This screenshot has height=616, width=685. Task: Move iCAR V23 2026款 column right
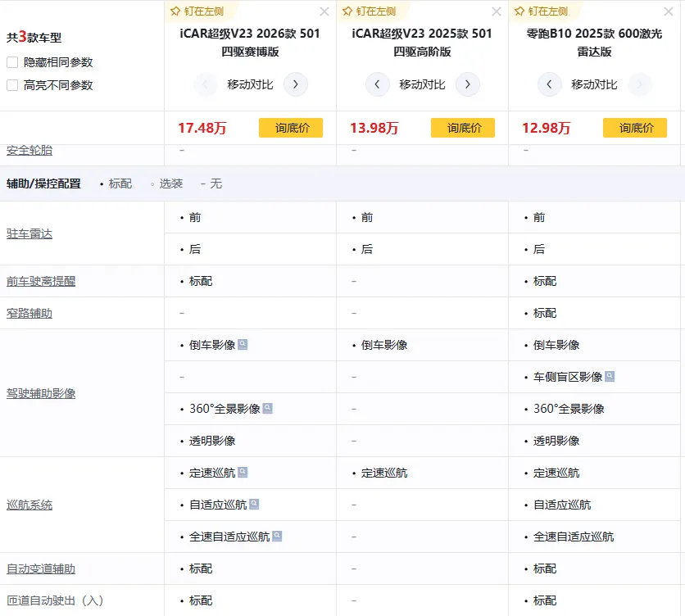tap(296, 84)
